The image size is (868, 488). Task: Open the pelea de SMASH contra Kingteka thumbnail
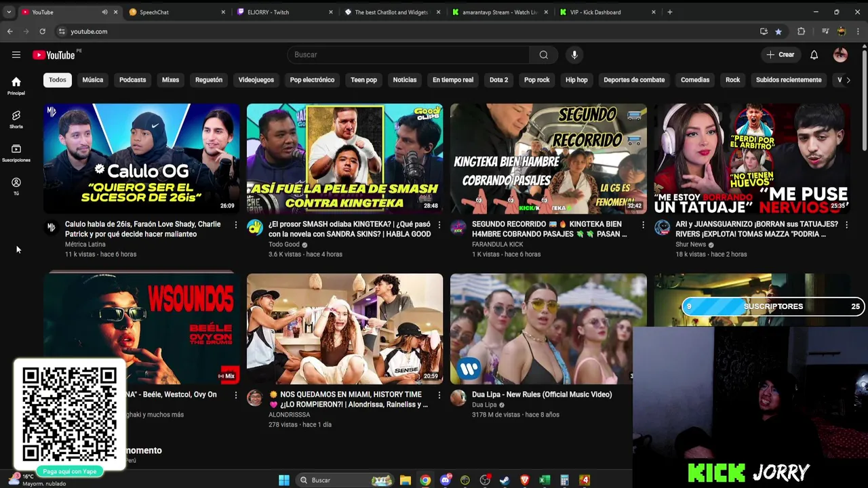(345, 159)
